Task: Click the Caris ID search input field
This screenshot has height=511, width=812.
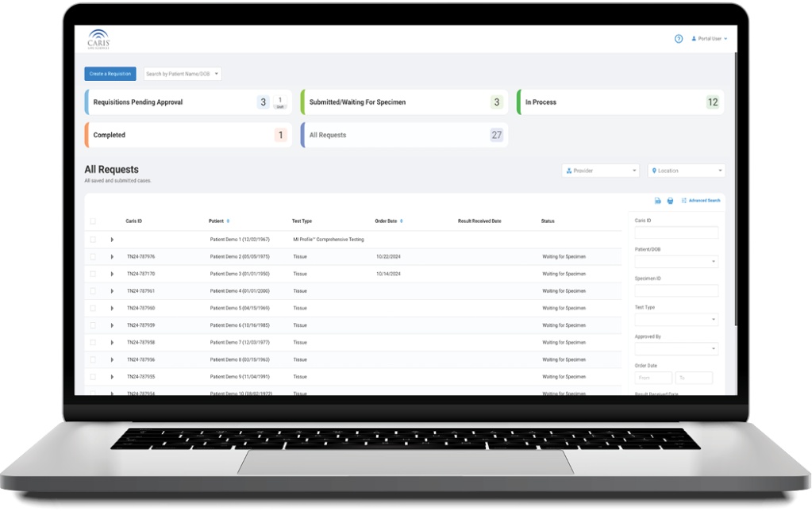Action: [676, 232]
